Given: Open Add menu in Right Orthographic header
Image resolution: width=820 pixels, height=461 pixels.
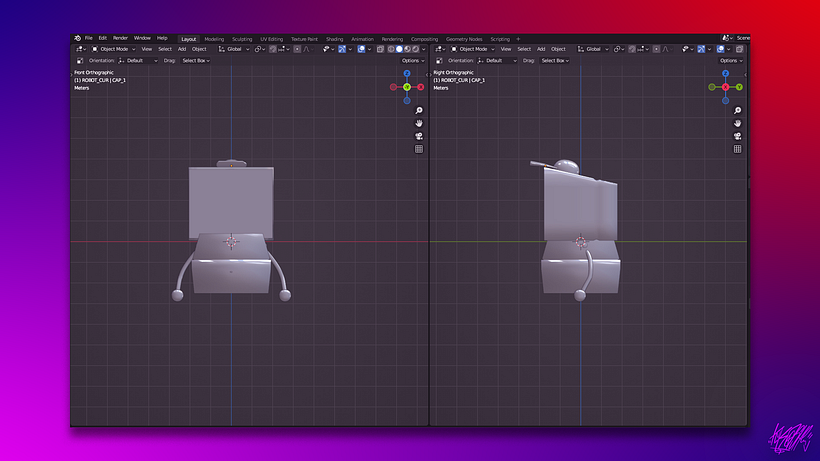Looking at the screenshot, I should (x=541, y=49).
